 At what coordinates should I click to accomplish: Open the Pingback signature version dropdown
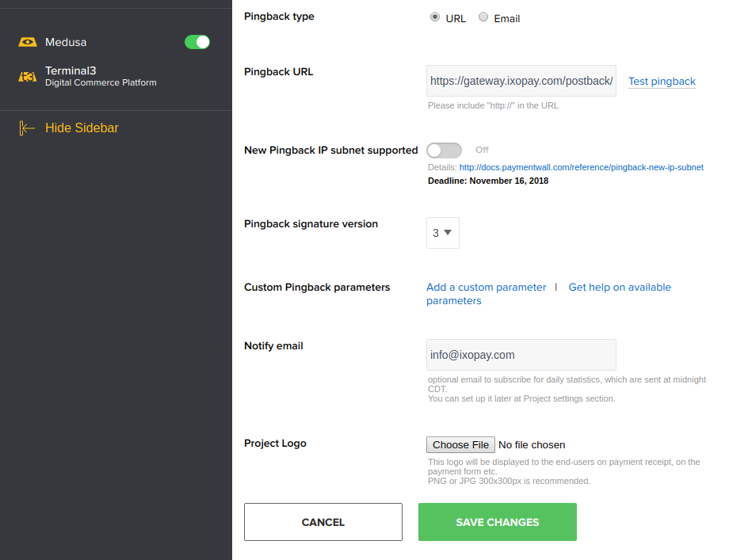coord(442,233)
